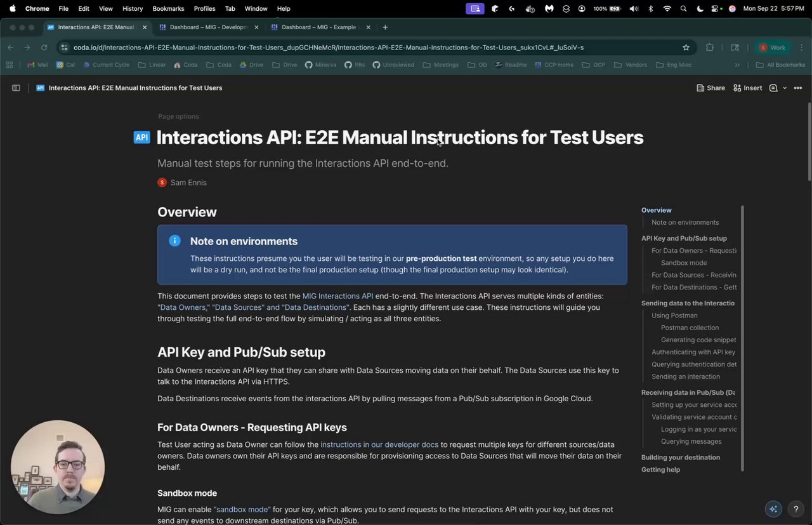This screenshot has height=525, width=812.
Task: Open the History menu in menu bar
Action: (x=132, y=9)
